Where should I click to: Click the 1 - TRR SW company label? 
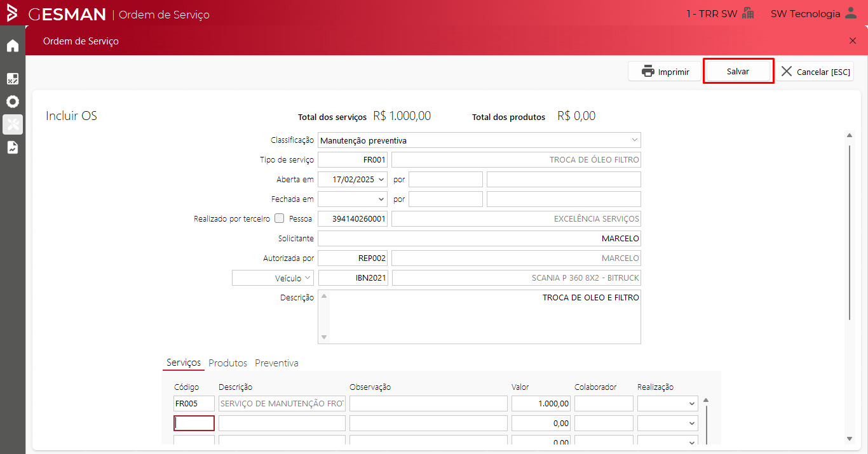coord(712,13)
